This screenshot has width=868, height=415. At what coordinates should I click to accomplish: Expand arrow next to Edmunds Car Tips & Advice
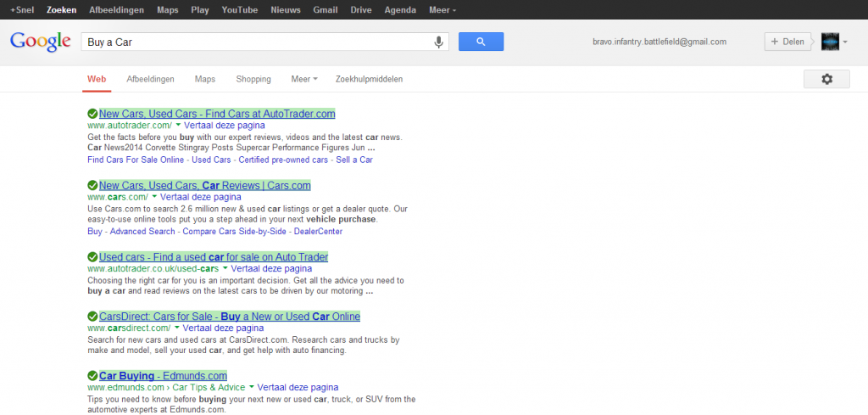click(251, 387)
